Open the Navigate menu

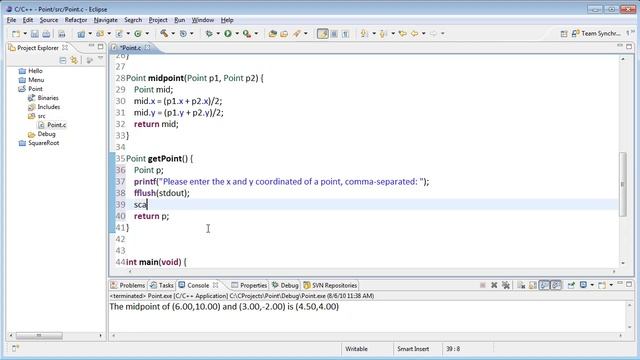tap(105, 20)
